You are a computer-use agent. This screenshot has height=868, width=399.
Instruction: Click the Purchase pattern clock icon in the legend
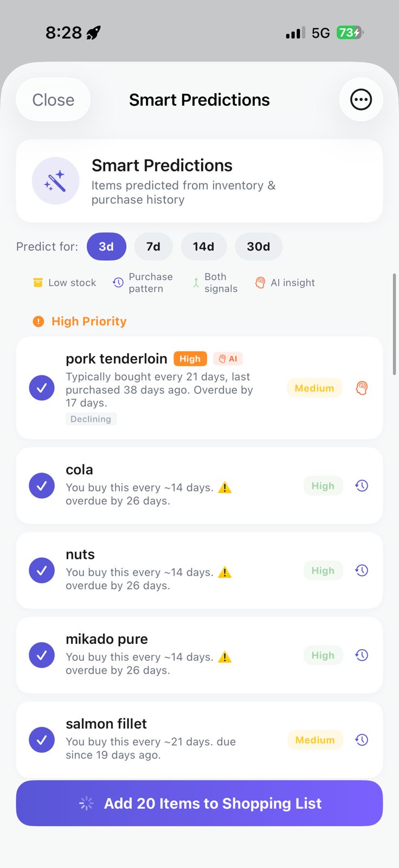click(x=118, y=282)
